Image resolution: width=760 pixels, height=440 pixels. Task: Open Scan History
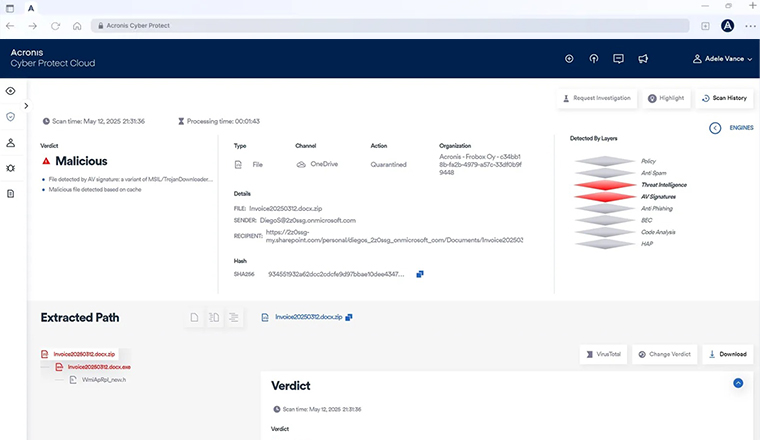pos(724,98)
